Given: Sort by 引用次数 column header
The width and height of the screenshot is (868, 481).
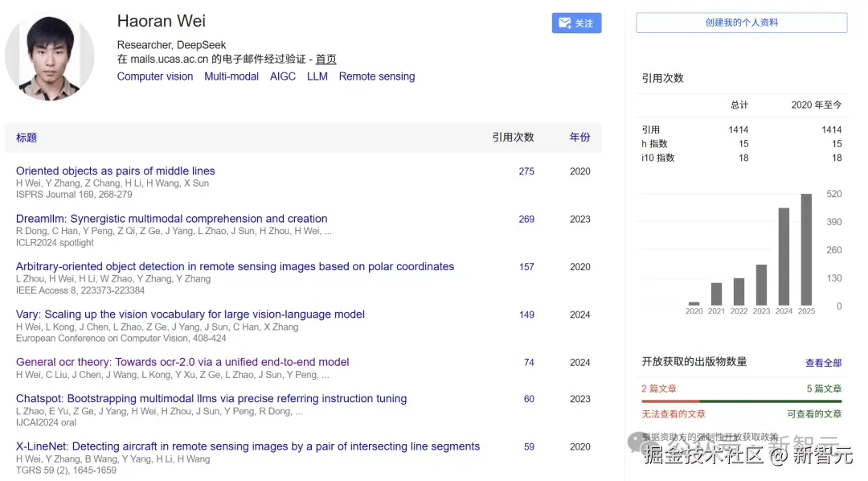Looking at the screenshot, I should tap(513, 138).
